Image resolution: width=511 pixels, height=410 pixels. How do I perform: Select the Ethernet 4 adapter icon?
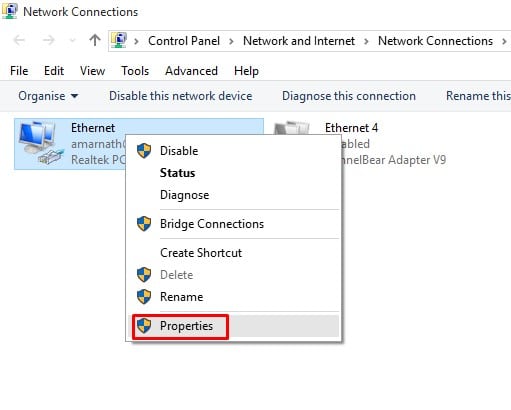coord(291,129)
